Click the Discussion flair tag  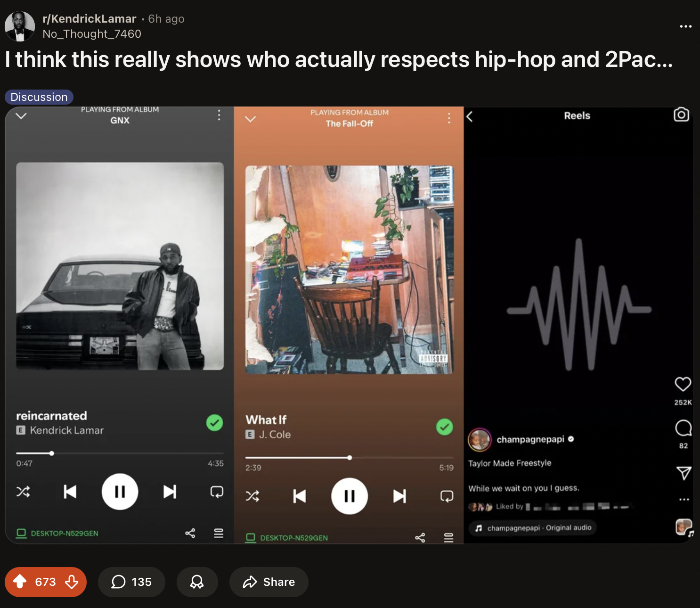[x=39, y=97]
